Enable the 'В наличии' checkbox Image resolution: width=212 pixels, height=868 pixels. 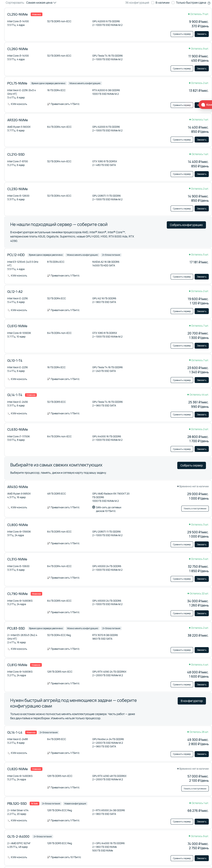coord(153,3)
